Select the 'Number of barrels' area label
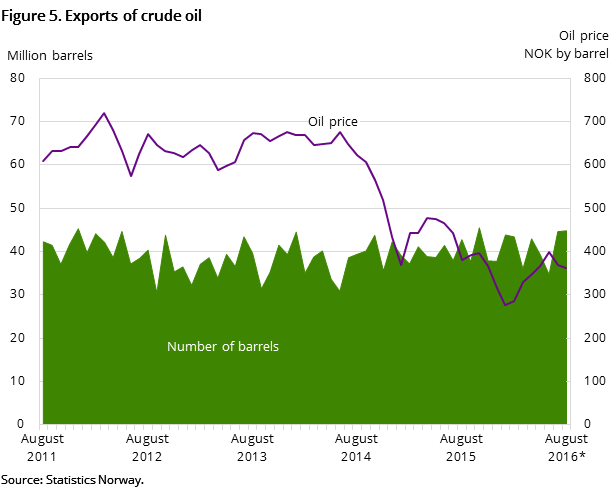The height and width of the screenshot is (488, 610). (x=222, y=347)
